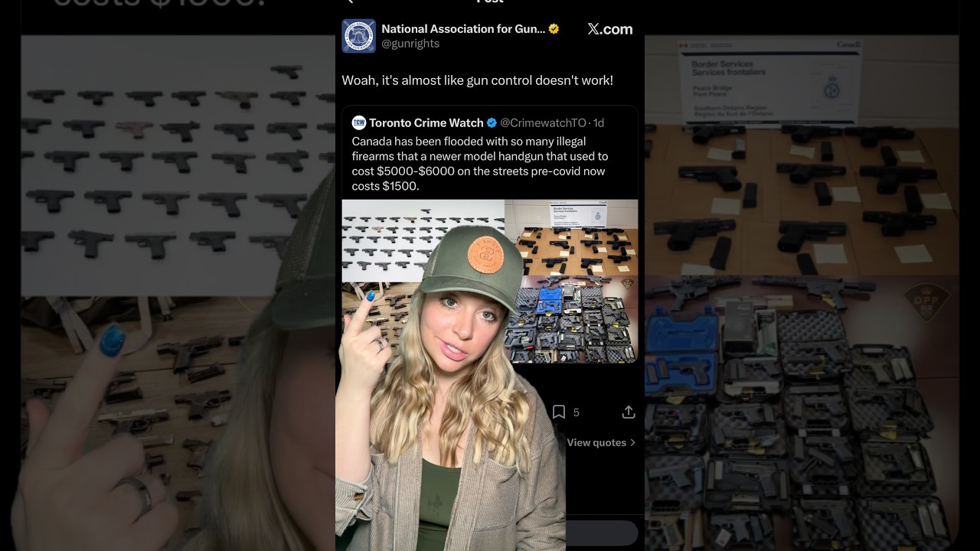Open the bottom-left photo of handguns on a table
Viewport: 980px width, 551px height.
(x=381, y=321)
